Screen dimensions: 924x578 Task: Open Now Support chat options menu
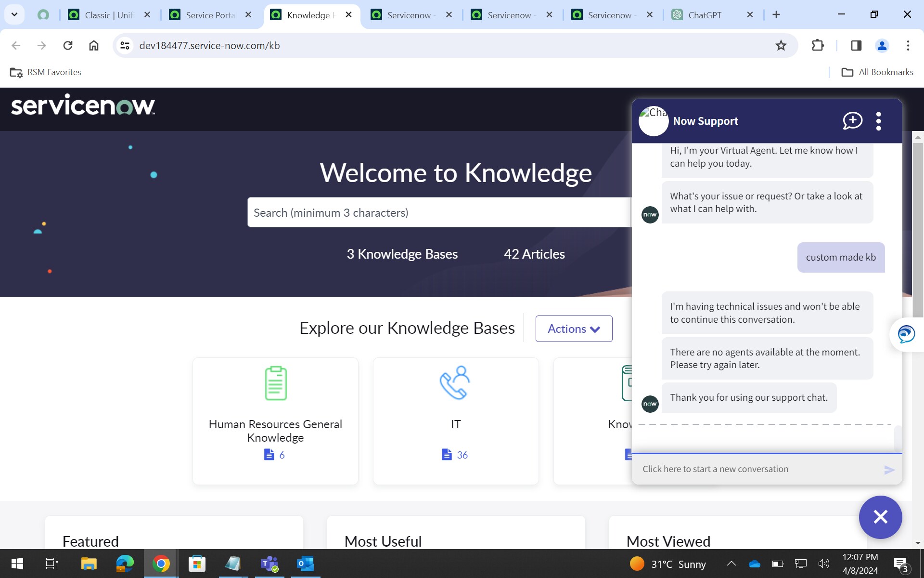pos(879,121)
